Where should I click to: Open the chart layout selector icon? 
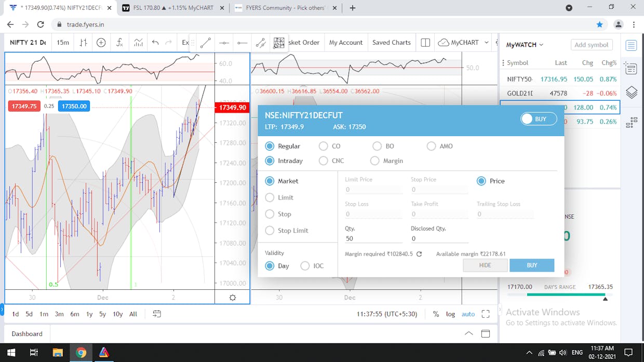point(425,43)
